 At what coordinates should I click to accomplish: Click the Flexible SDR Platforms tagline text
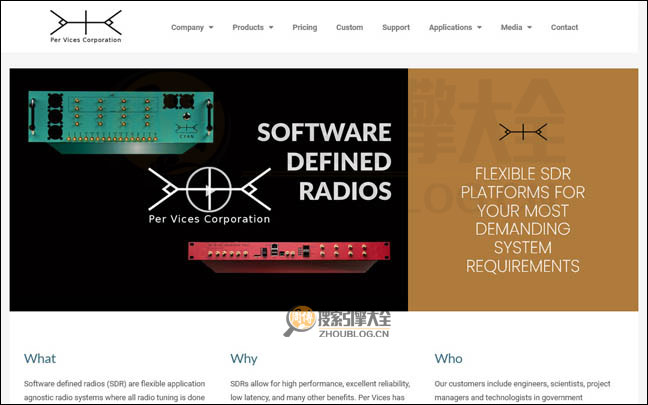[523, 220]
